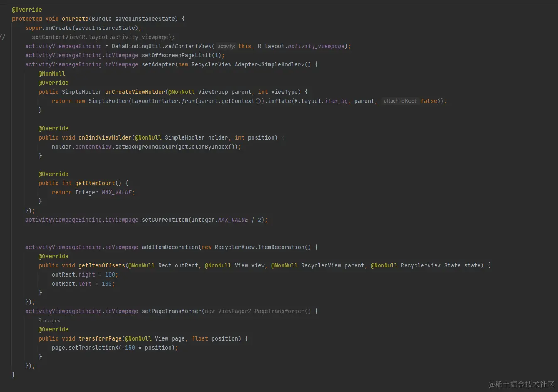Viewport: 558px width, 392px height.
Task: Click the "state" parameter in getItemOffsets
Action: 472,265
